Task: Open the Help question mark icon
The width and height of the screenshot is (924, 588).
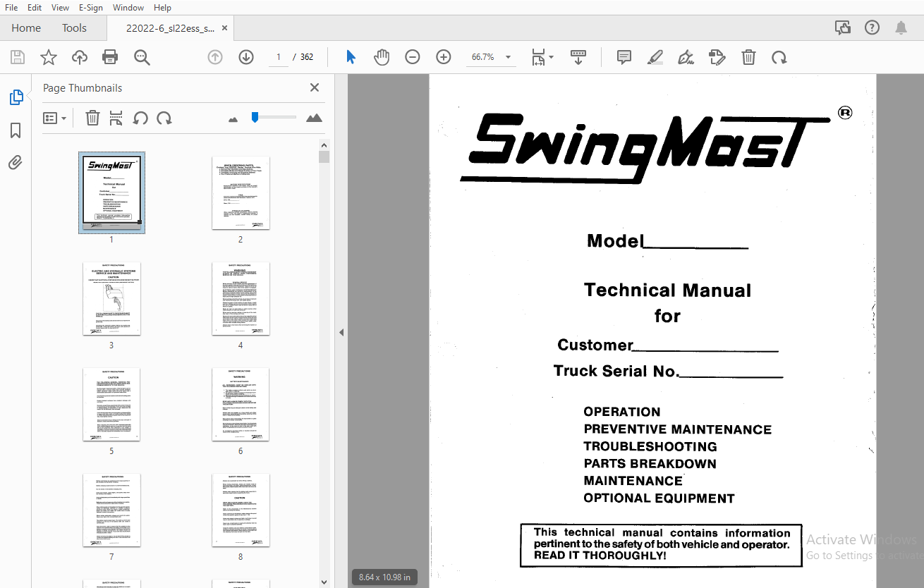Action: pyautogui.click(x=873, y=28)
